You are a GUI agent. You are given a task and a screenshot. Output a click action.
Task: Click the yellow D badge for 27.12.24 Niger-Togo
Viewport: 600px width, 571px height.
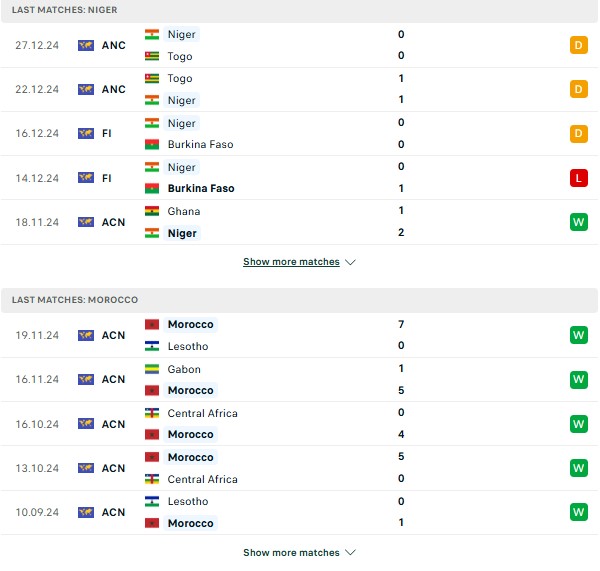click(x=578, y=45)
